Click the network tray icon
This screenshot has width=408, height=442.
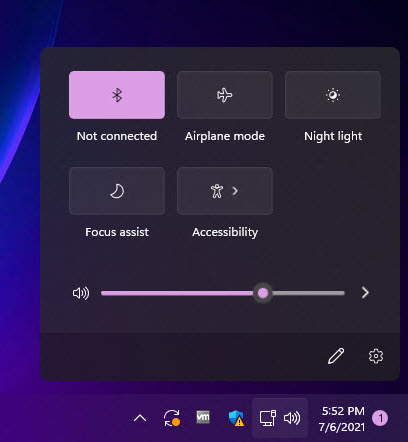[x=268, y=418]
